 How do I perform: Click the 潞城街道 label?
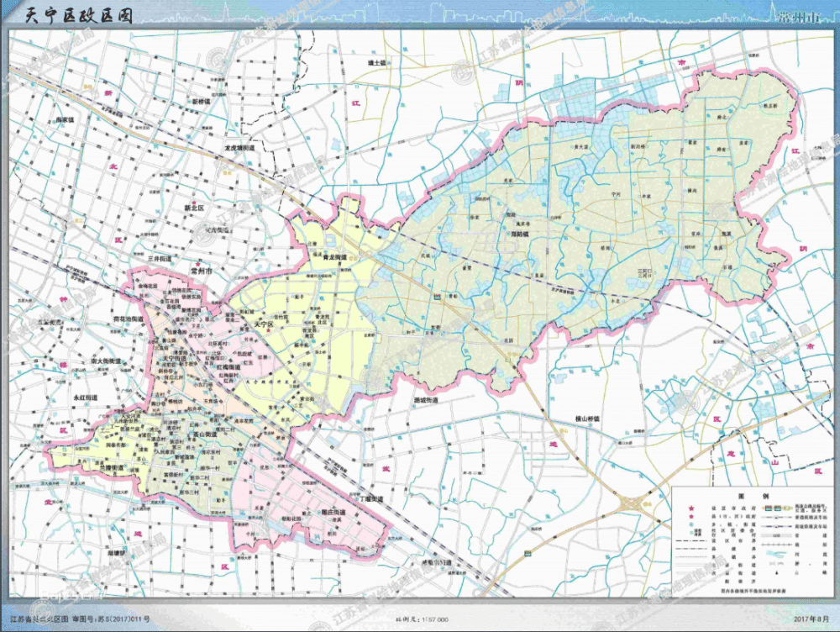click(426, 400)
